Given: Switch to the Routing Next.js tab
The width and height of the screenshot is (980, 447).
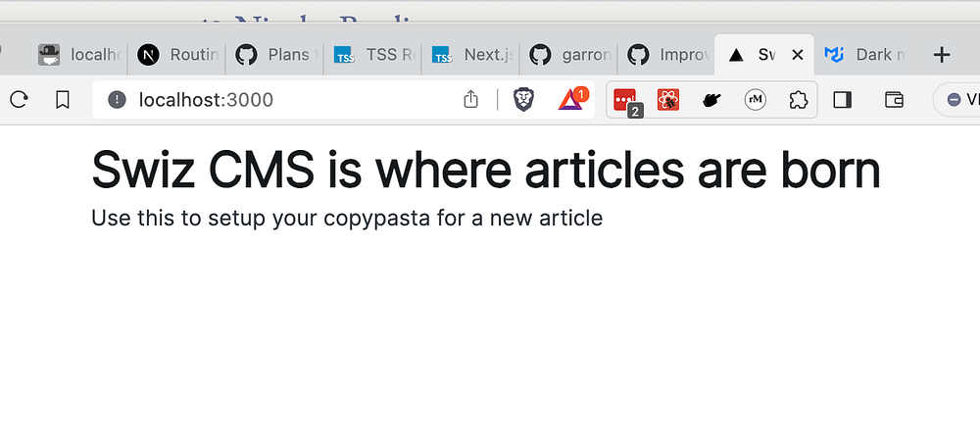Looking at the screenshot, I should tap(177, 55).
